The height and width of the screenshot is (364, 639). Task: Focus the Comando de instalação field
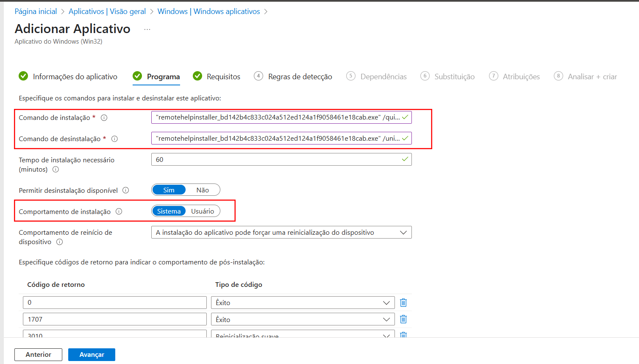281,117
